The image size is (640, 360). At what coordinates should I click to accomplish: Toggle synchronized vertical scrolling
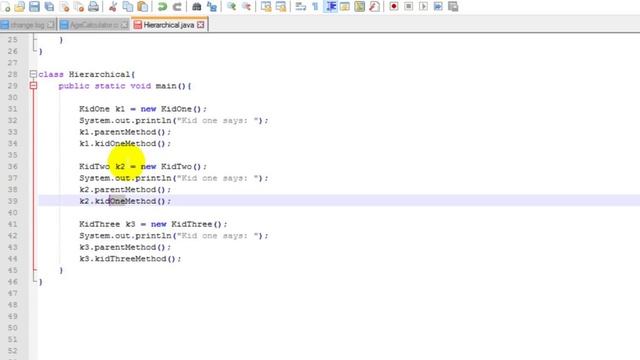click(x=266, y=7)
